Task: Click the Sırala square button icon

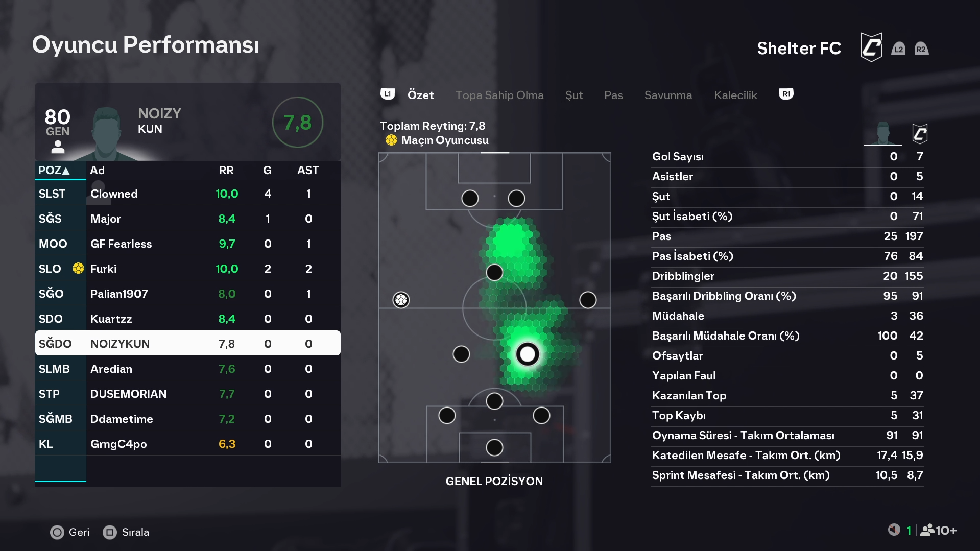Action: (110, 532)
